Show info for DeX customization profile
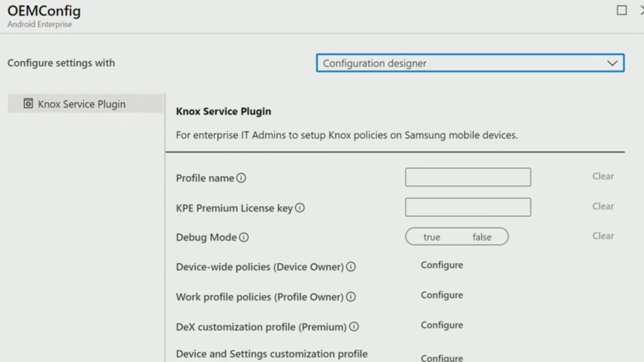The width and height of the screenshot is (644, 362). pos(354,327)
